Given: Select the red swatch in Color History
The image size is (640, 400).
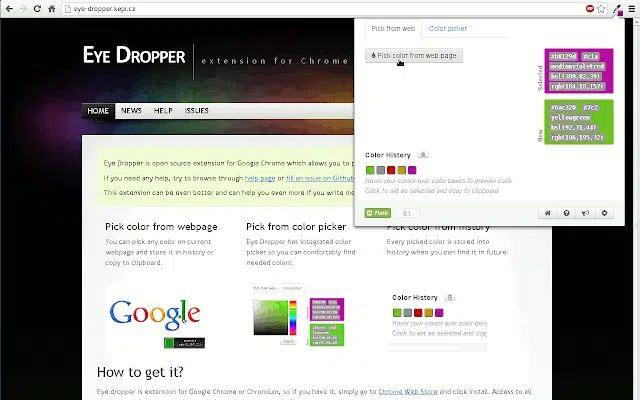Looking at the screenshot, I should tap(391, 170).
